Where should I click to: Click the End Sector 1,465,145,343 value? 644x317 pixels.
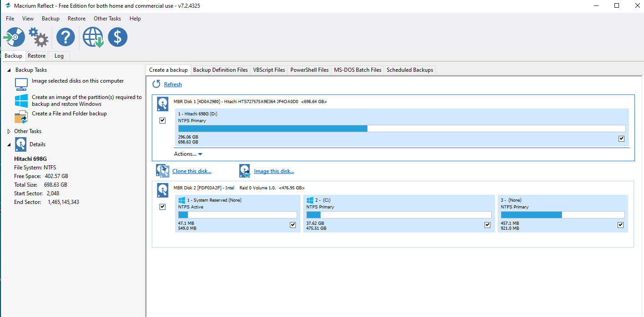(63, 202)
